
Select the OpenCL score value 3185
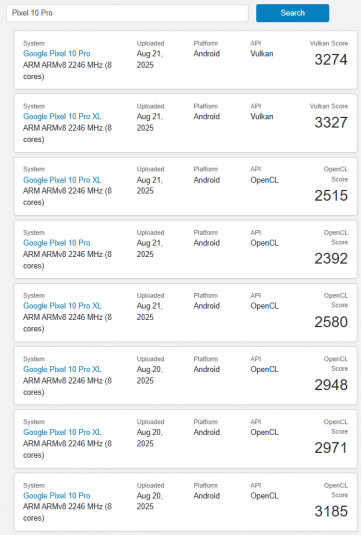(331, 511)
